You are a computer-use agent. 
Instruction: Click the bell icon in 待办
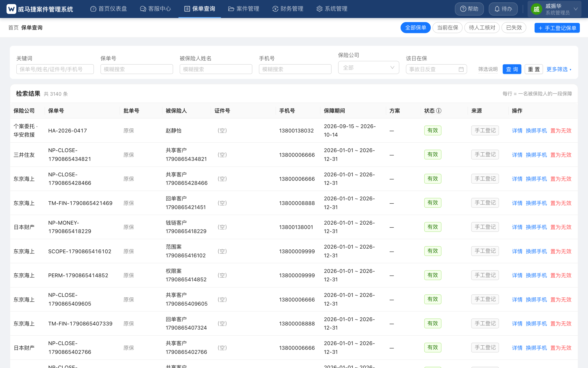coord(497,9)
